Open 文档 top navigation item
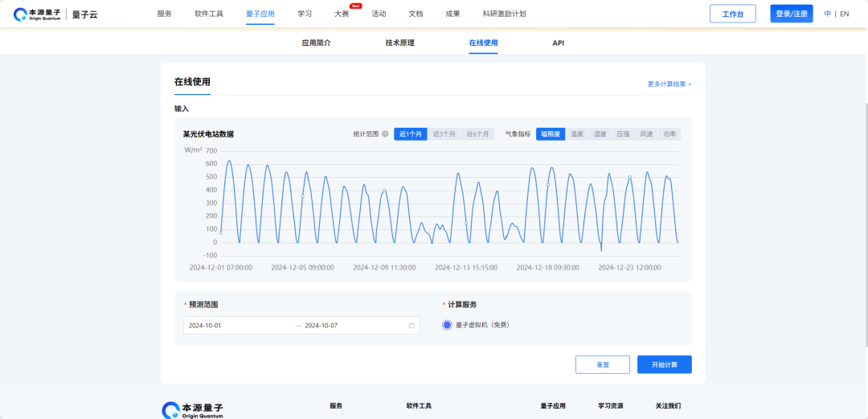868x419 pixels. click(x=416, y=14)
